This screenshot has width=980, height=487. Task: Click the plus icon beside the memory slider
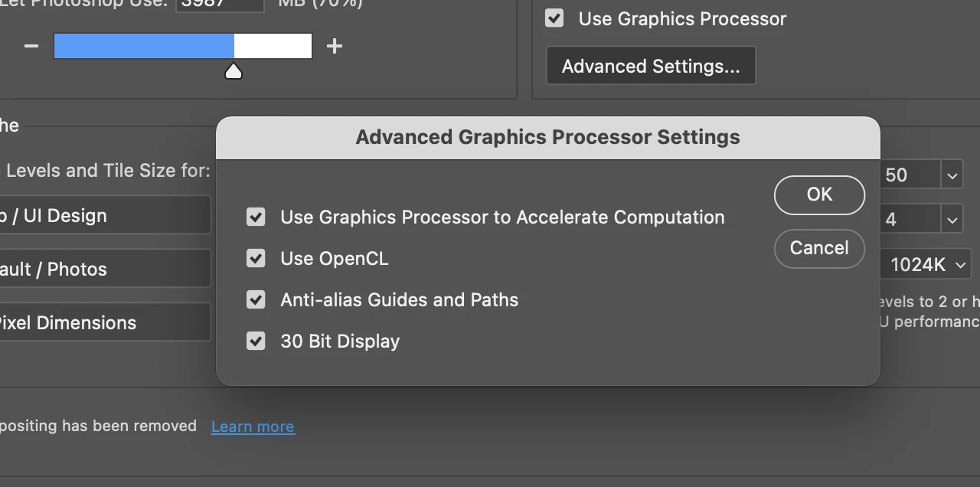pos(334,47)
